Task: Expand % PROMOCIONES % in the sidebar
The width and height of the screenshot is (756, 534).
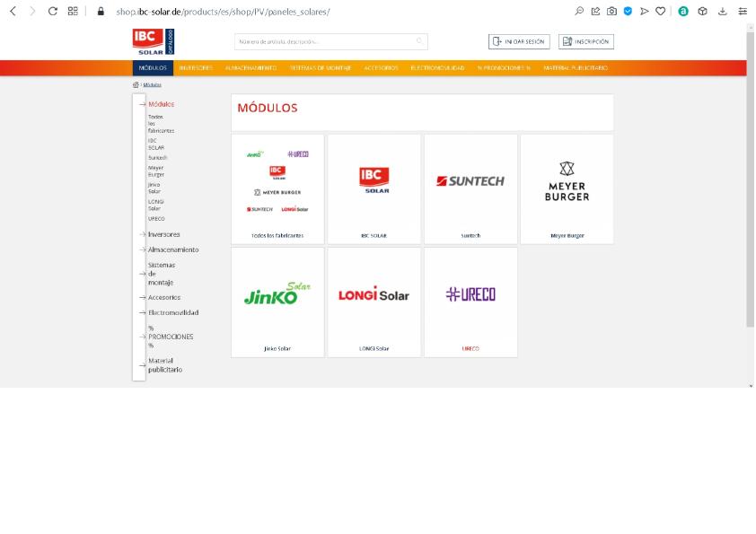Action: click(171, 337)
